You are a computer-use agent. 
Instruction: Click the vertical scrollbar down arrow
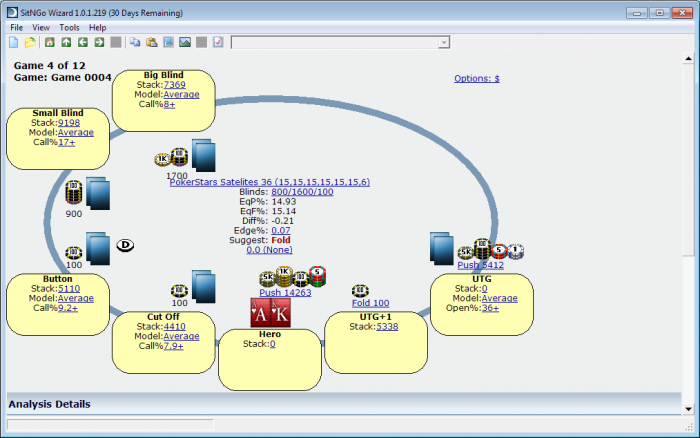coord(688,409)
